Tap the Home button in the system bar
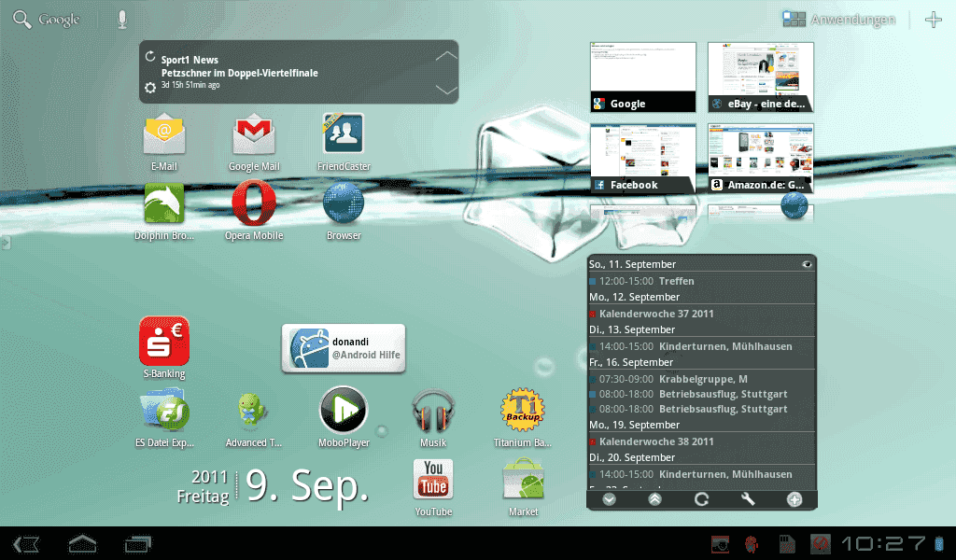Viewport: 956px width, 560px height. pos(82,543)
